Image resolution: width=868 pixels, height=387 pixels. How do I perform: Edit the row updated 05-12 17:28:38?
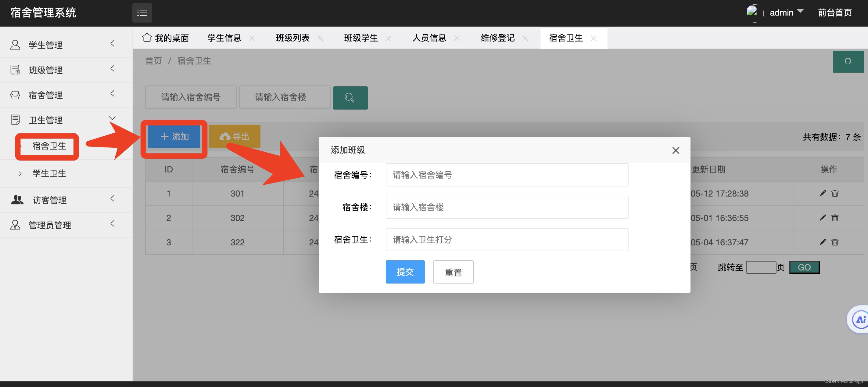coord(823,193)
